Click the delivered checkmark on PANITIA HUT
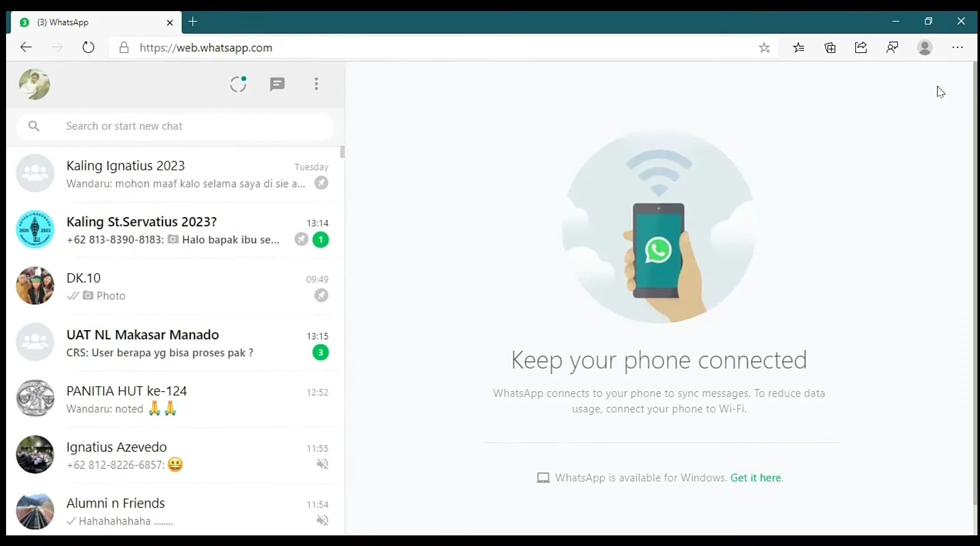 point(72,409)
